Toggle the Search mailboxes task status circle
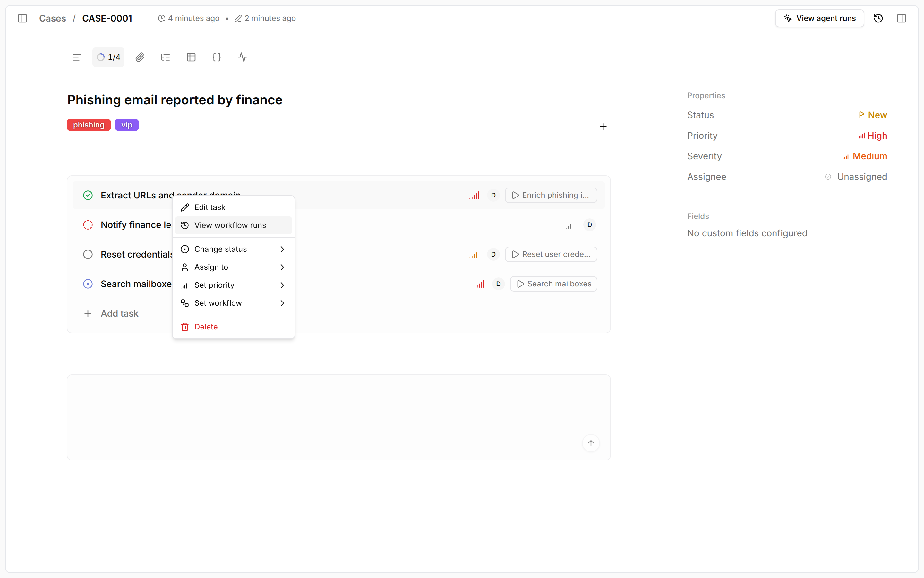The width and height of the screenshot is (924, 578). click(88, 284)
